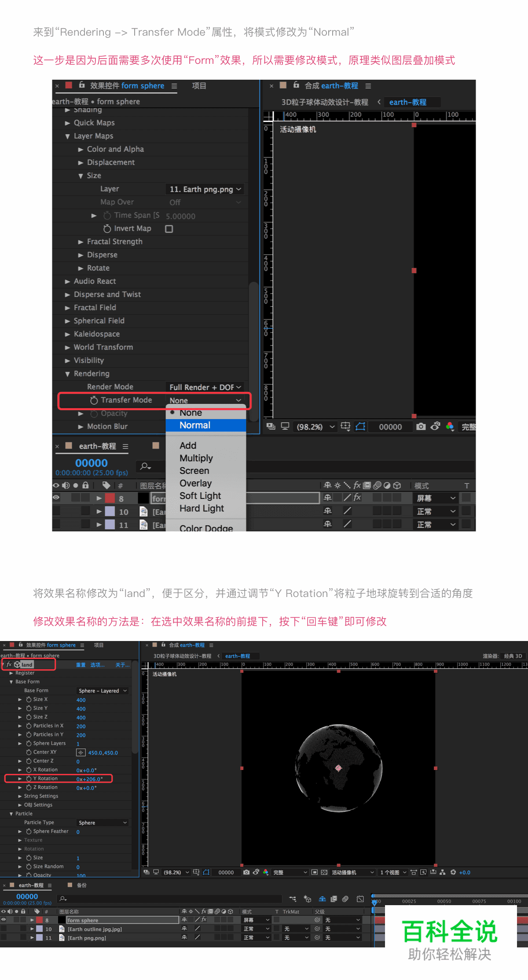Click the earth-教程 breadcrumb in upper viewer

click(x=407, y=102)
